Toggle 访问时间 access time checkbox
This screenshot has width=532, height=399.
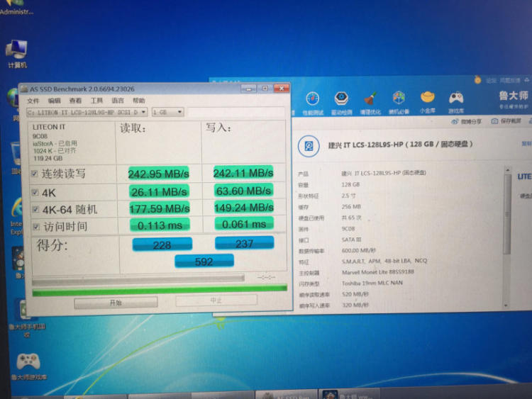[x=36, y=227]
